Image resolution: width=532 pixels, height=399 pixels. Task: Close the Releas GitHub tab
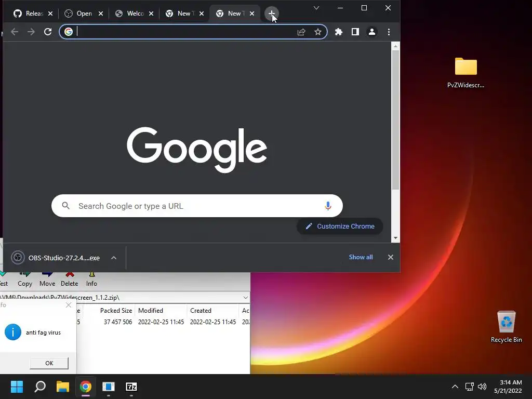coord(50,14)
